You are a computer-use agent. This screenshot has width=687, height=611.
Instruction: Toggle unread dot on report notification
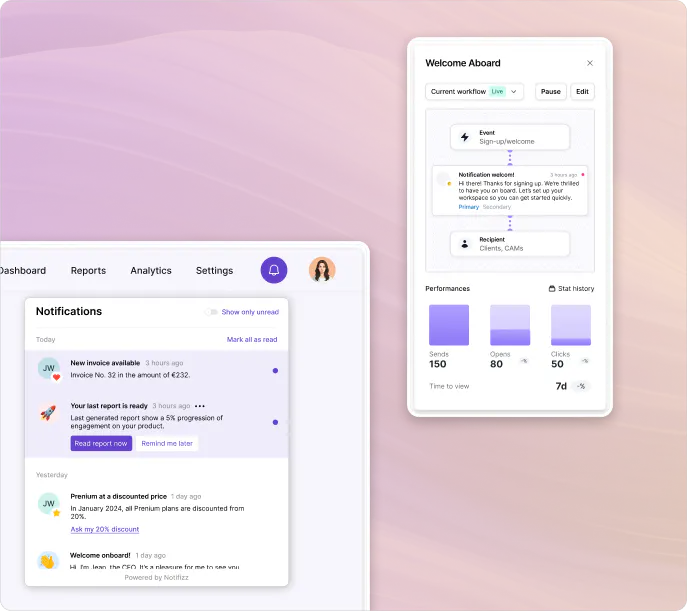click(275, 422)
